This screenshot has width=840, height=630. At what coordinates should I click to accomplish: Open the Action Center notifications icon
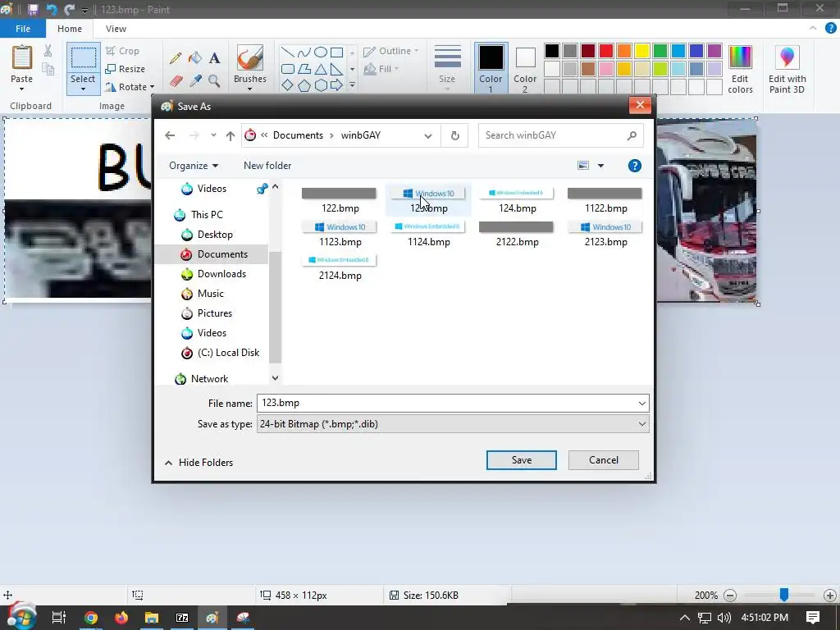coord(813,618)
